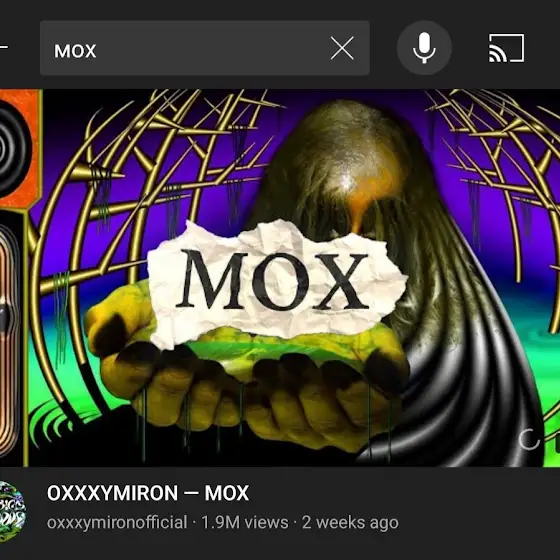Play the OXXXYMIRON MOX video thumbnail
The image size is (560, 560).
click(280, 278)
